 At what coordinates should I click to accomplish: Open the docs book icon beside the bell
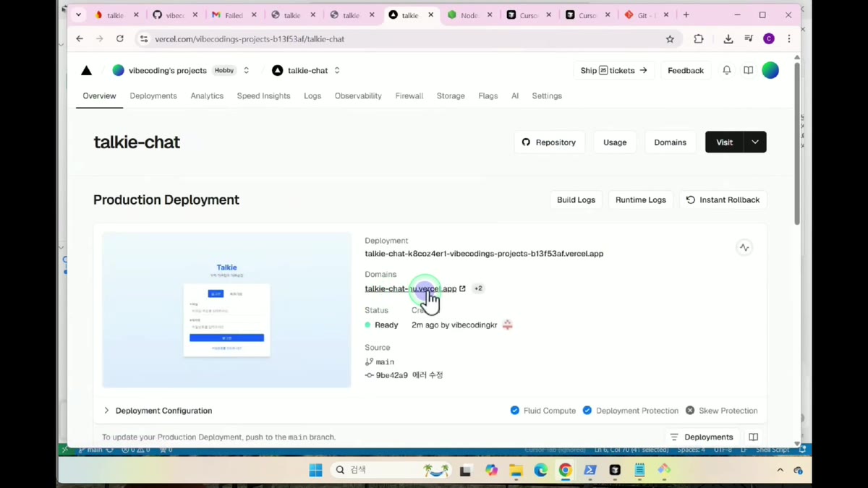click(749, 70)
